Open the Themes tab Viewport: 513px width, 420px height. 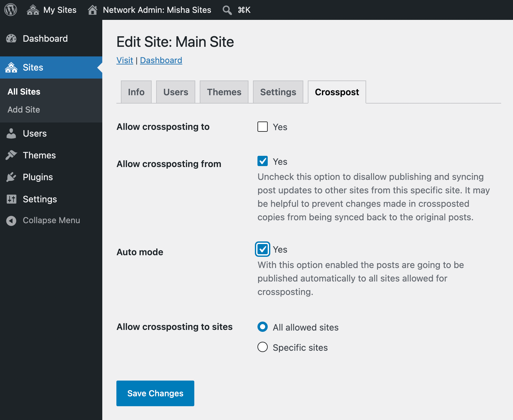pyautogui.click(x=224, y=92)
